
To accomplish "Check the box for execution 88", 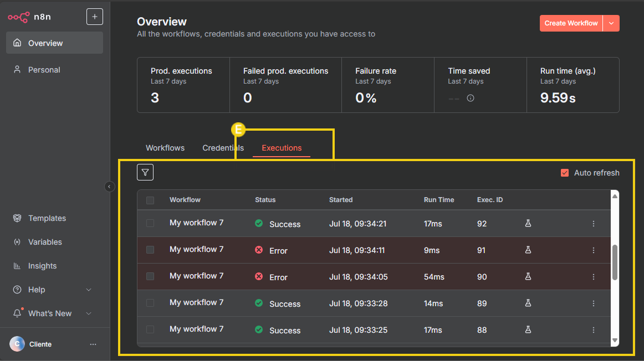I will coord(150,329).
